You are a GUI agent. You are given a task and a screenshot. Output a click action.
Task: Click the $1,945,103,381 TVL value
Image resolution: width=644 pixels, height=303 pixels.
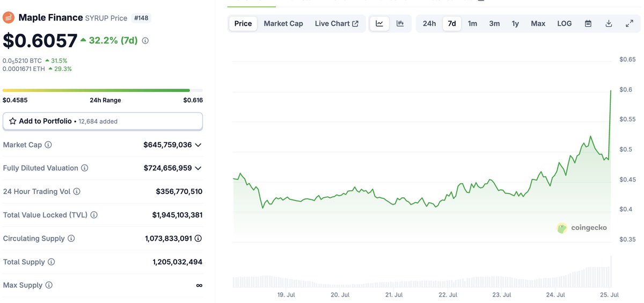(x=177, y=215)
